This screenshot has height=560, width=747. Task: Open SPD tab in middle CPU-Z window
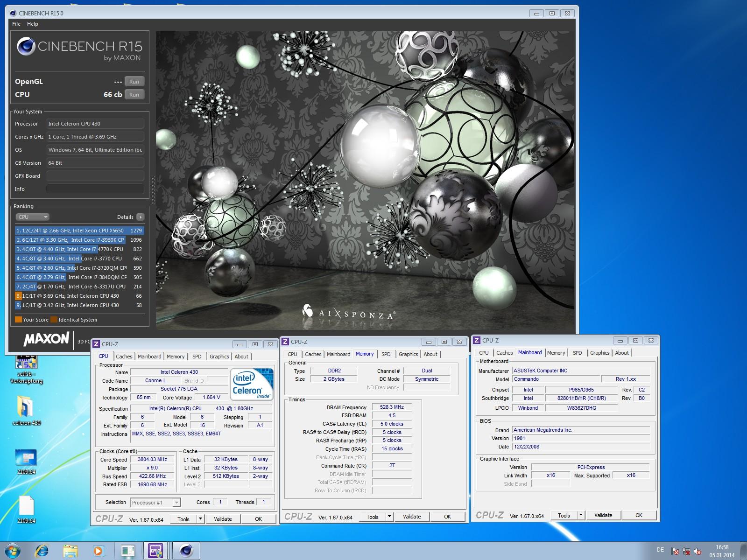pyautogui.click(x=386, y=354)
